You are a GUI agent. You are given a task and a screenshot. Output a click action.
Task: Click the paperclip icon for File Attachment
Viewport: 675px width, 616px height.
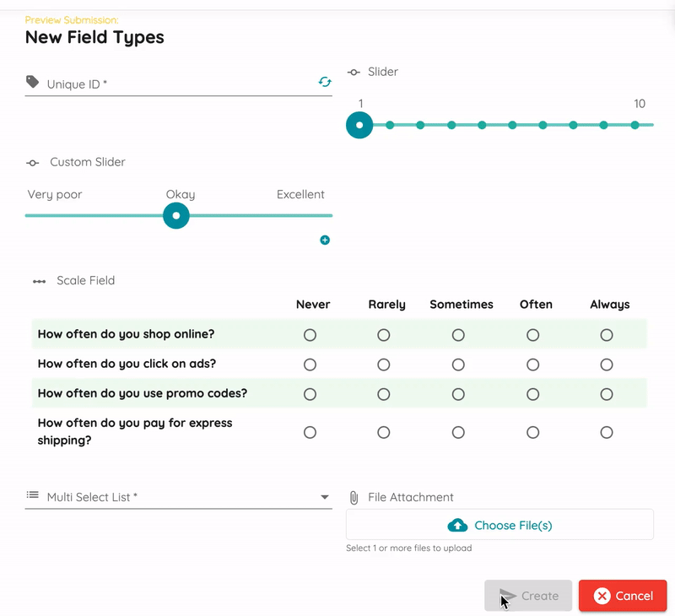pyautogui.click(x=354, y=498)
